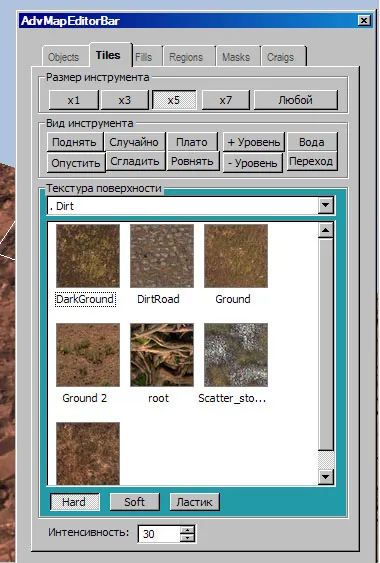Select the Scatter_sto... texture thumbnail
Image resolution: width=380 pixels, height=563 pixels.
(x=236, y=355)
